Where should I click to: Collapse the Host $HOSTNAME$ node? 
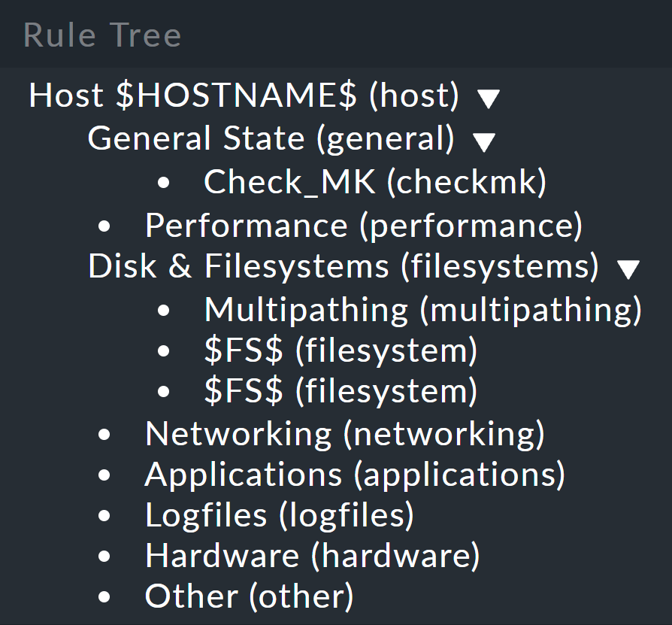point(489,96)
